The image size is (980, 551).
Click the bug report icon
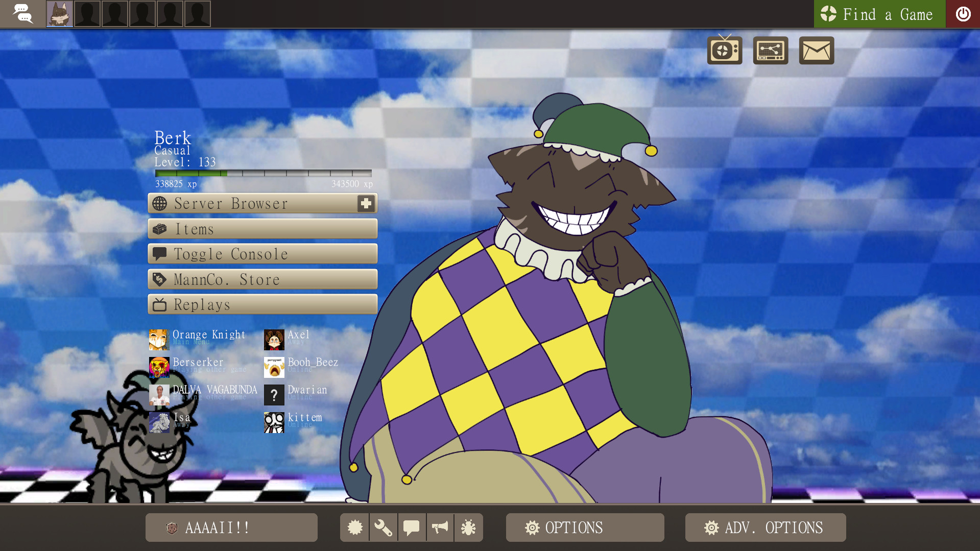[468, 528]
